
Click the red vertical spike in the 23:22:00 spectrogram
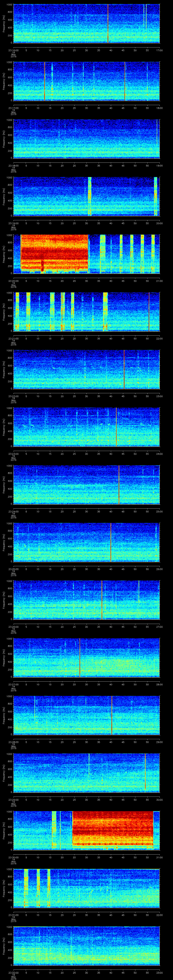point(124,370)
